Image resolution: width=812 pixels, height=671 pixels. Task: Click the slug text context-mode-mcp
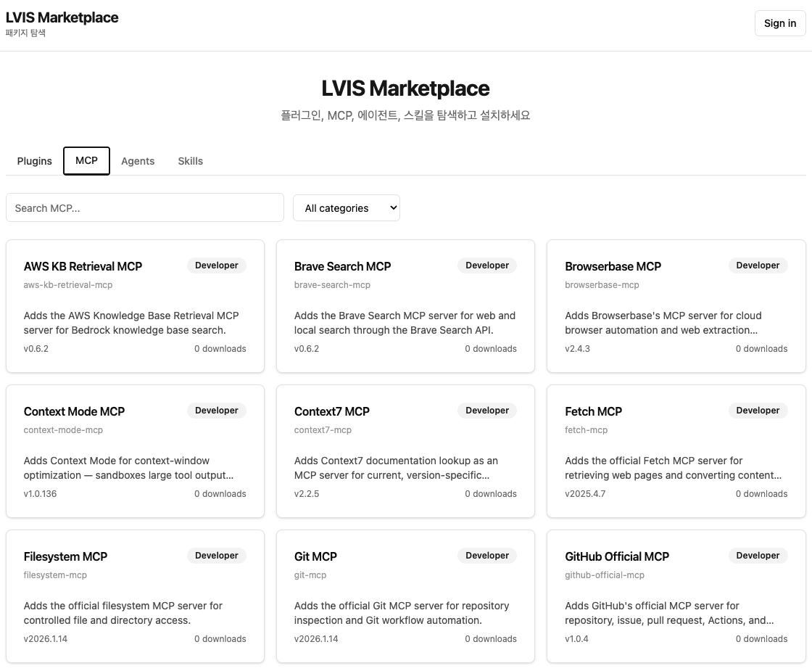tap(63, 430)
